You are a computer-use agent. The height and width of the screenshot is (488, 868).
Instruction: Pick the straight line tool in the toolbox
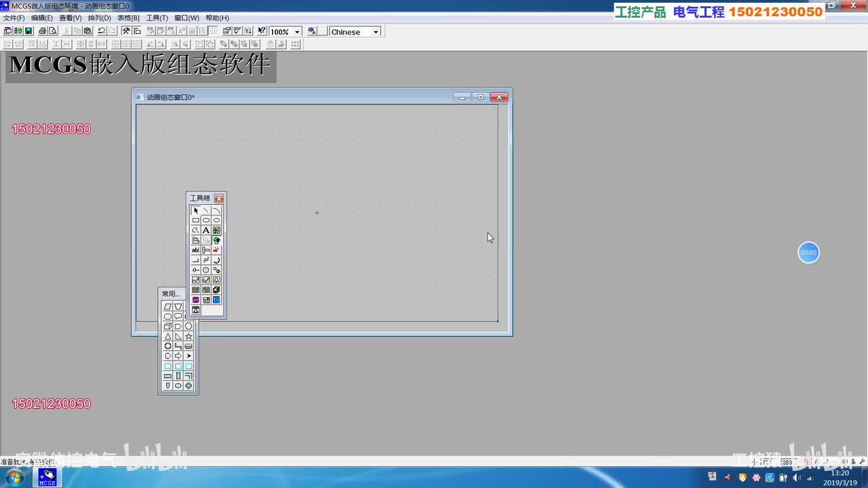[206, 211]
